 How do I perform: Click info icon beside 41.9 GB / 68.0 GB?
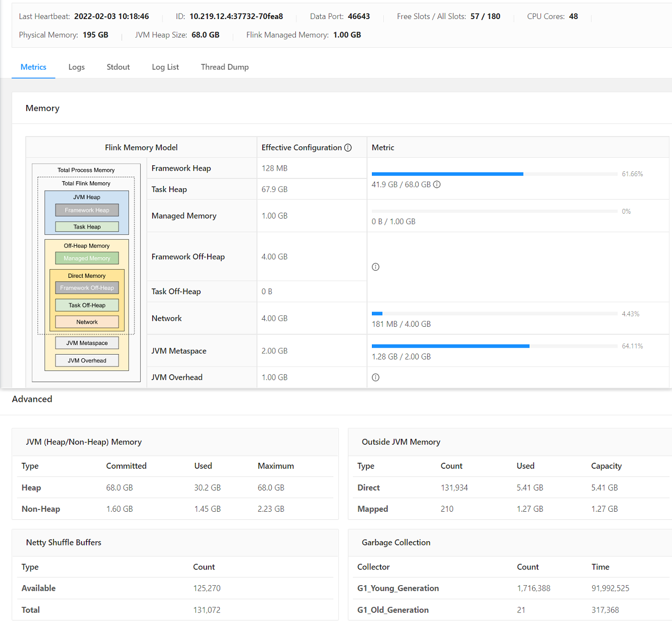[437, 184]
